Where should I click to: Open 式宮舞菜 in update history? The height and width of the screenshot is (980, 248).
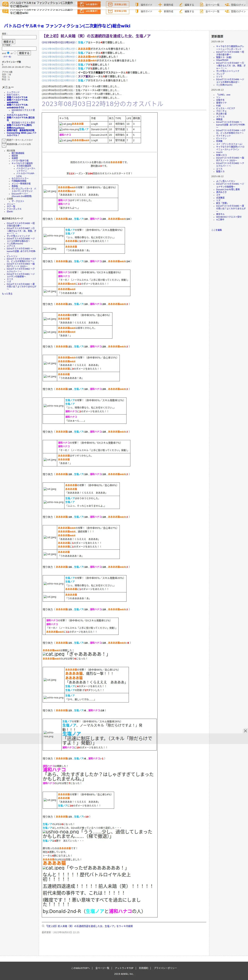(x=220, y=198)
